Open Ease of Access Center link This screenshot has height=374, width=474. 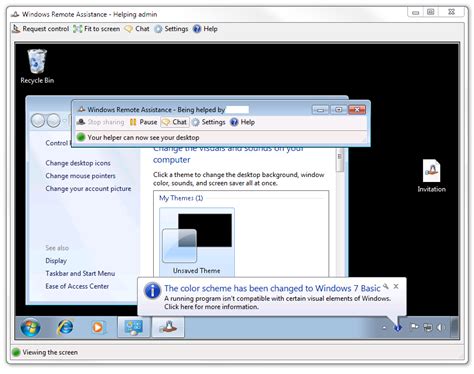[x=77, y=286]
